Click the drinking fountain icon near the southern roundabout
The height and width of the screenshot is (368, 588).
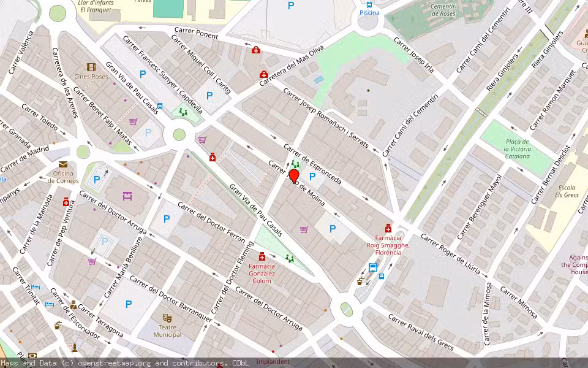pyautogui.click(x=361, y=278)
